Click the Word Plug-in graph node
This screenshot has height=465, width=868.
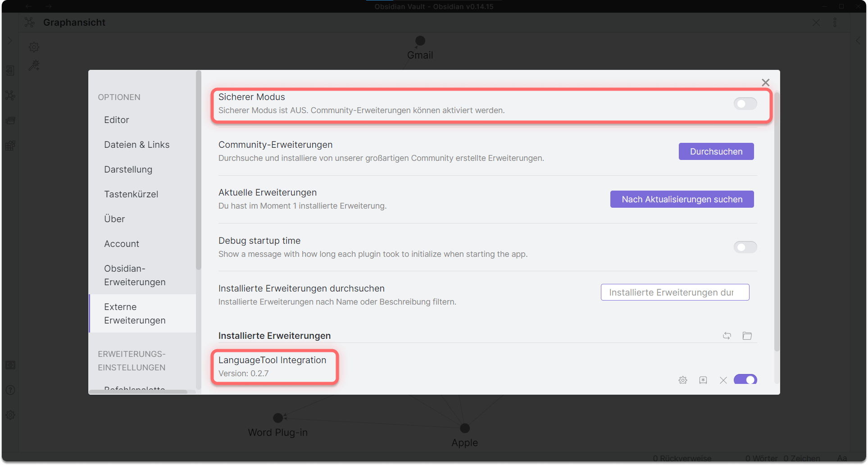tap(278, 418)
